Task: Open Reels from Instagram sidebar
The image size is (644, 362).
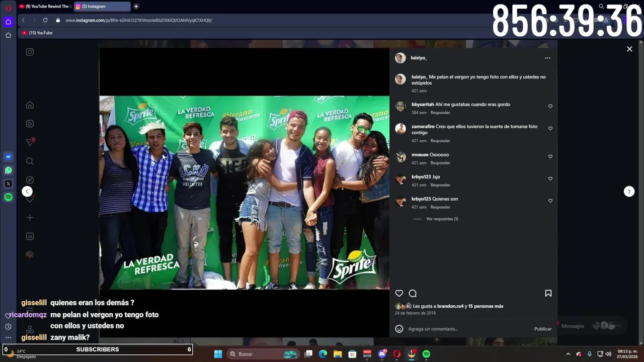Action: pos(30,124)
